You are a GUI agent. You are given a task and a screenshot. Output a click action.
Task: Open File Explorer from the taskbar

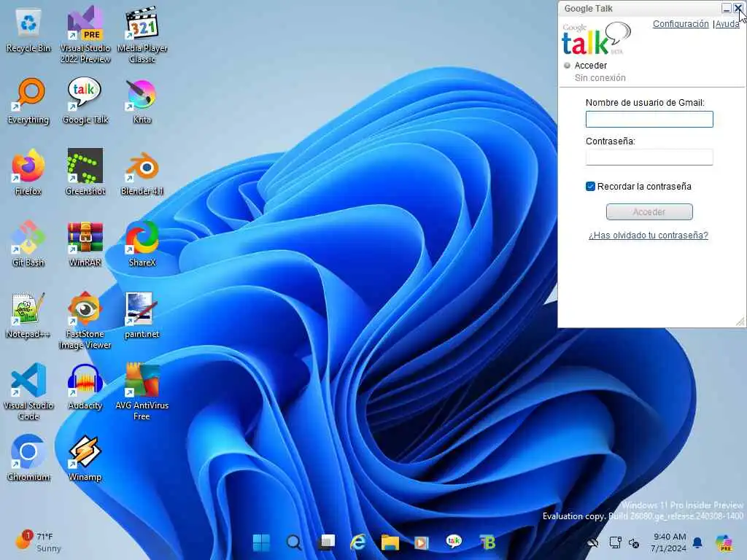pos(390,542)
